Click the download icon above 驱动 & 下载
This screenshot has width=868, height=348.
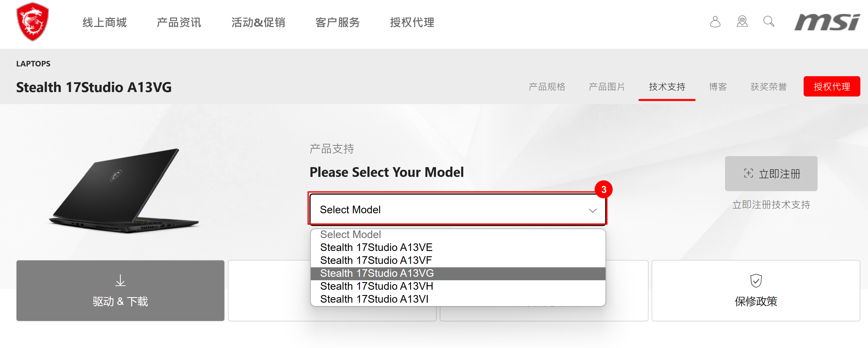pyautogui.click(x=120, y=280)
